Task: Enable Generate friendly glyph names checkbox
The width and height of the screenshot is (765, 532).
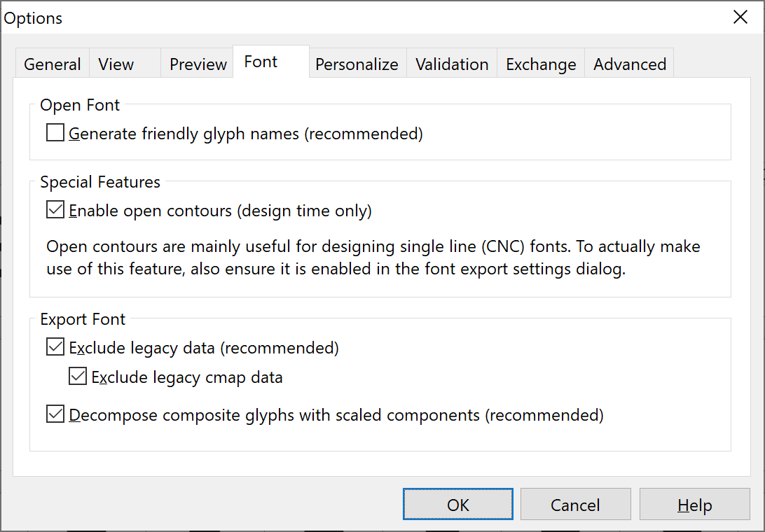Action: (x=55, y=132)
